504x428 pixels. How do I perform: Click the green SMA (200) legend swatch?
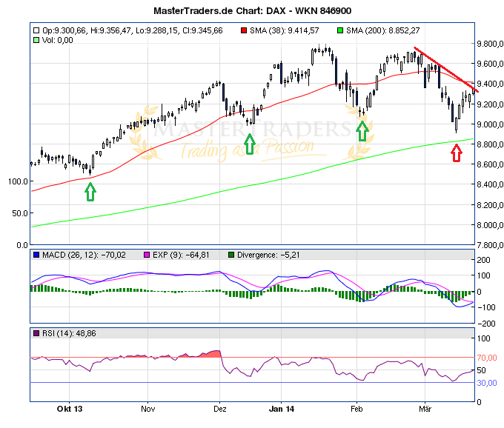coord(340,30)
